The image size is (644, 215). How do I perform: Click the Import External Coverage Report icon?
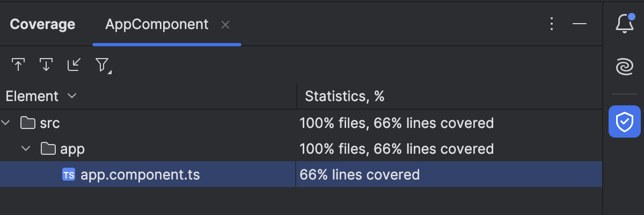(x=74, y=65)
